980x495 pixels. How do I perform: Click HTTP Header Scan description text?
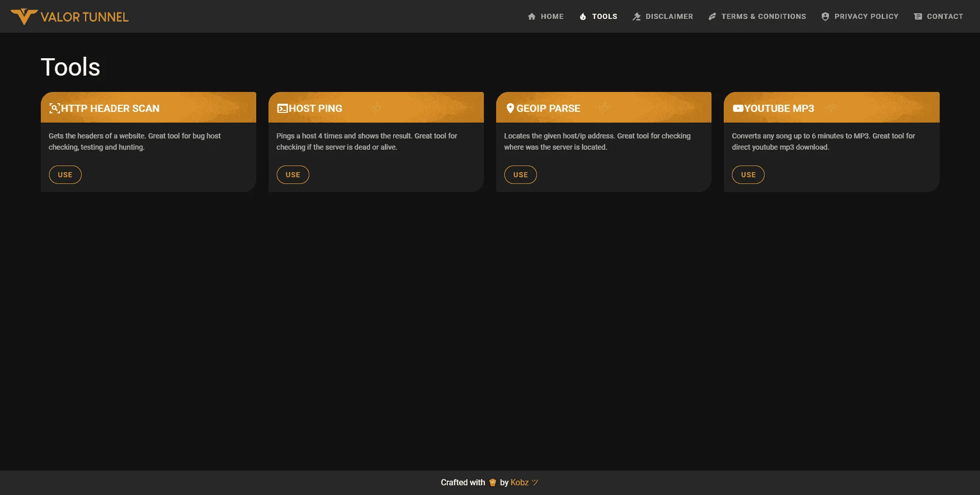point(135,142)
